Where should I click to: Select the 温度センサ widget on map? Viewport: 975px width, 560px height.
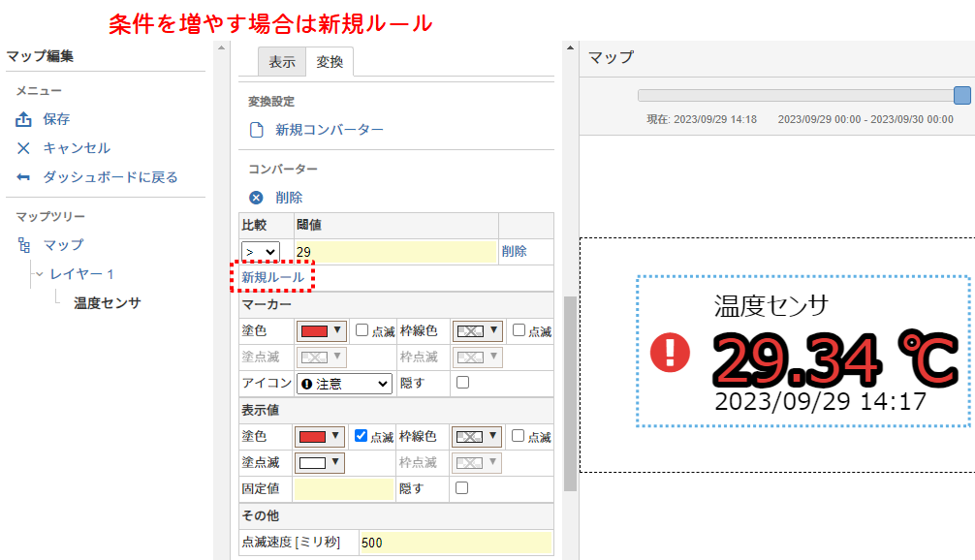(x=803, y=351)
